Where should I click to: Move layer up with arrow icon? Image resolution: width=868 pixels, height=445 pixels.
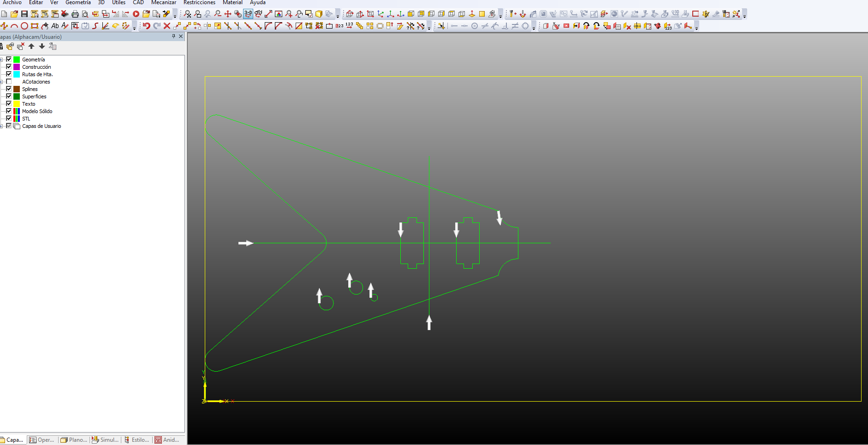click(31, 46)
